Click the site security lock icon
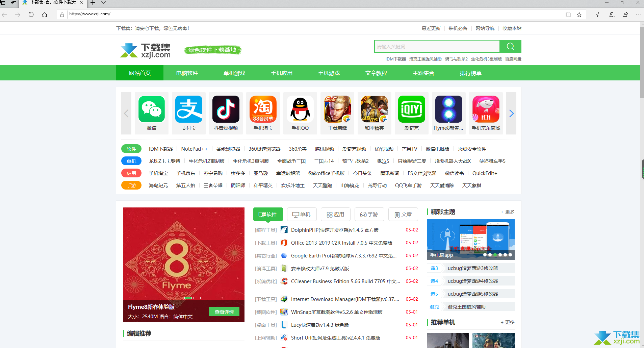Image resolution: width=644 pixels, height=348 pixels. (62, 15)
